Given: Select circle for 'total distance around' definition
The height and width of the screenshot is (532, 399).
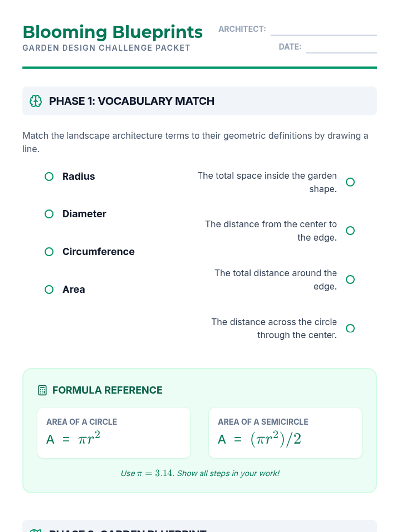Looking at the screenshot, I should pyautogui.click(x=350, y=280).
